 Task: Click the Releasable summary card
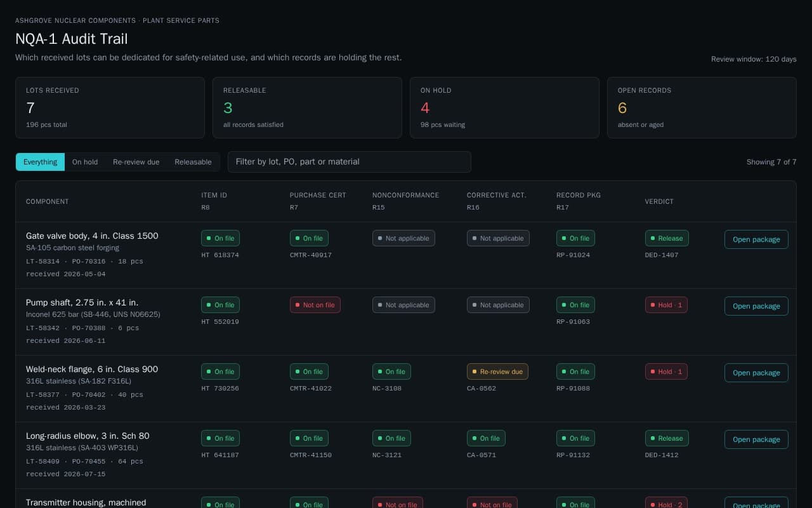point(307,108)
